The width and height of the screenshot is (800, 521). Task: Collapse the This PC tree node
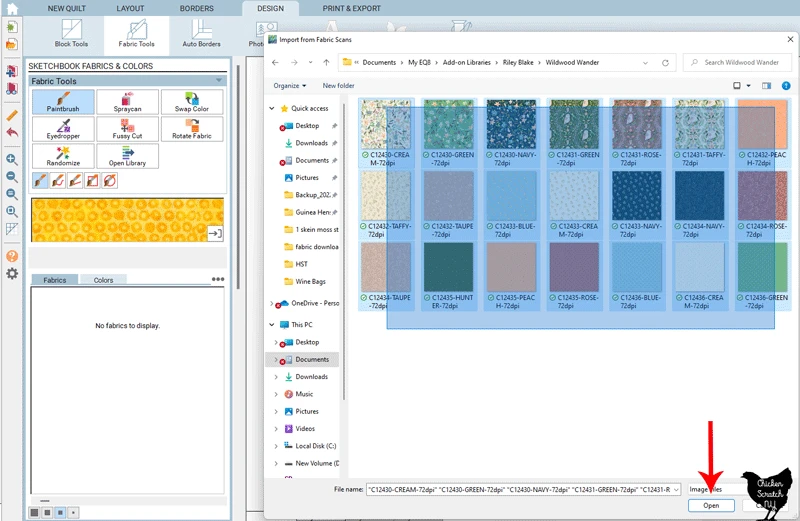pos(272,325)
